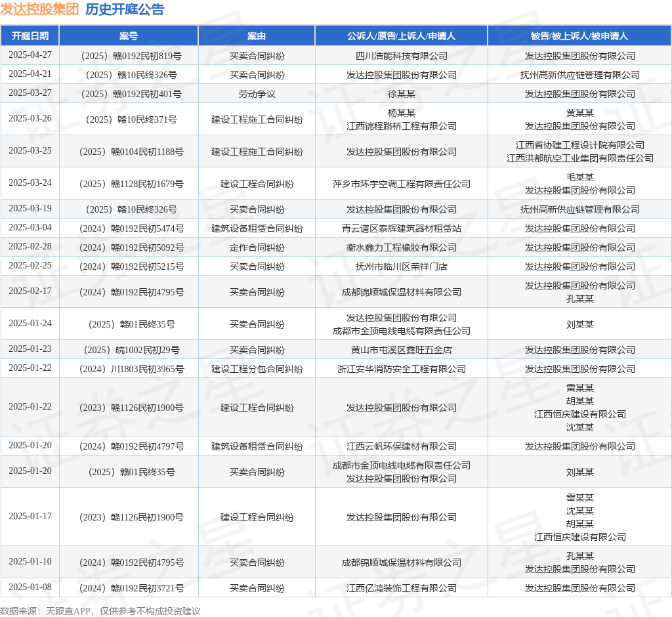Click plaintiff 江西云帆环保建材有限公司
The height and width of the screenshot is (617, 672).
pos(402,446)
